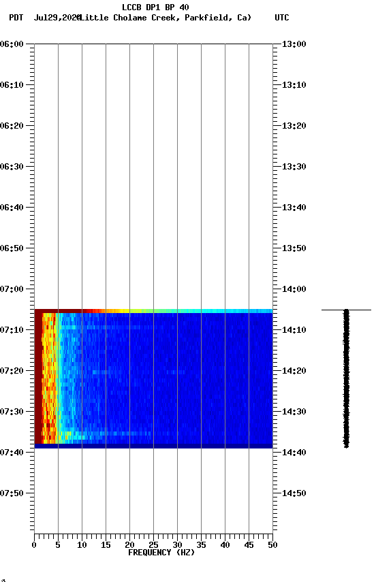Image resolution: width=376 pixels, height=588 pixels.
Task: Click the 'FREQUENCY (HZ)' axis label
Action: pos(161,553)
